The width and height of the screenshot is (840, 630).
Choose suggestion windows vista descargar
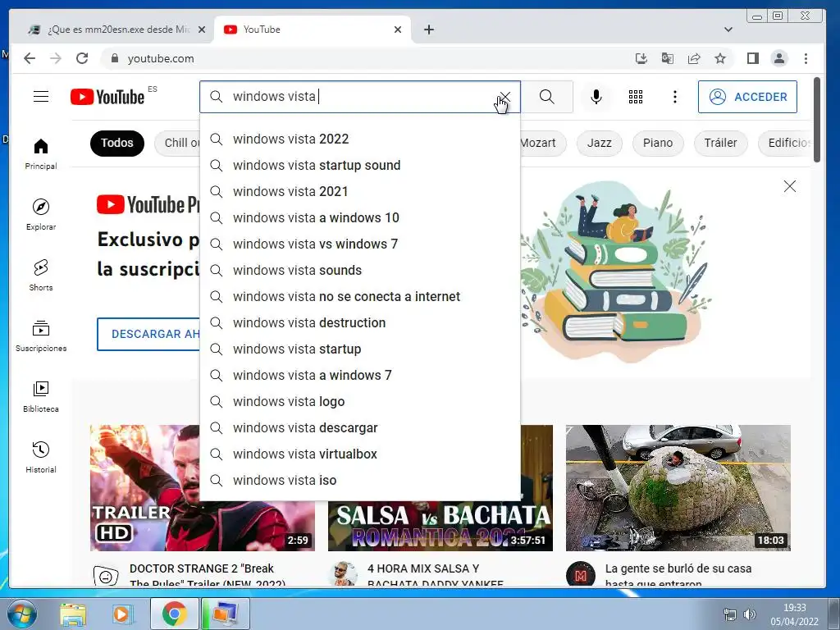click(x=360, y=428)
